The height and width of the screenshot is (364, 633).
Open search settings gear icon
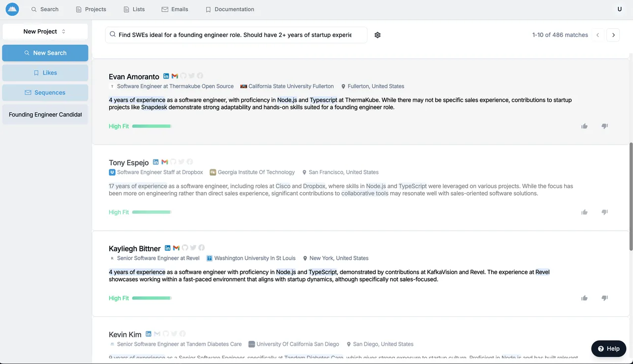point(378,35)
